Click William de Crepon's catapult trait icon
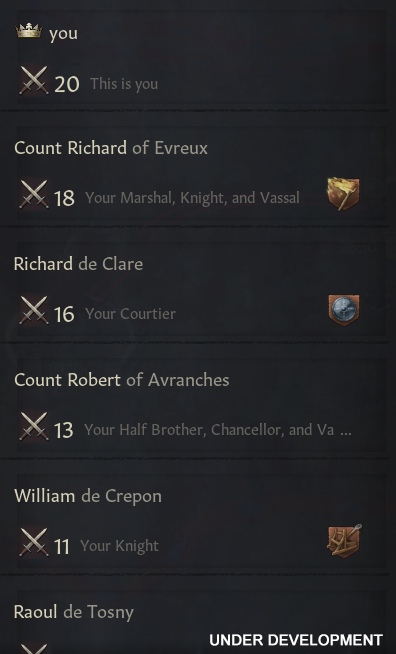396x654 pixels. [344, 541]
